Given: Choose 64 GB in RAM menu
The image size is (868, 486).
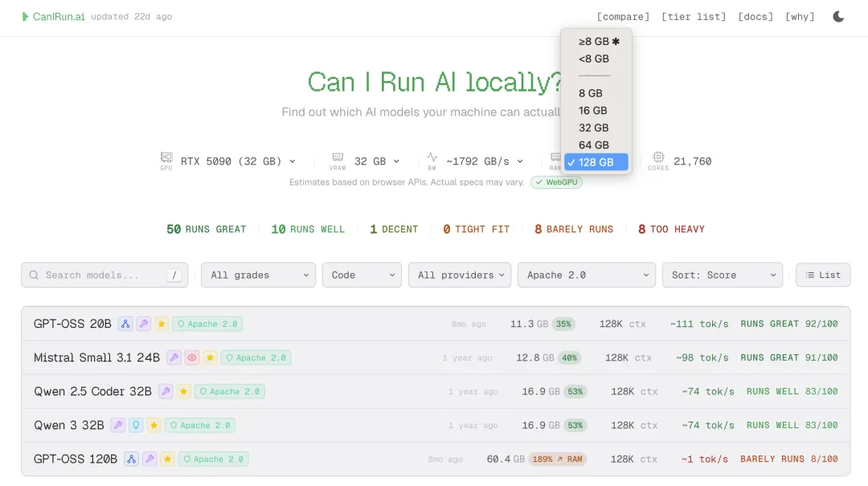Looking at the screenshot, I should (x=596, y=145).
